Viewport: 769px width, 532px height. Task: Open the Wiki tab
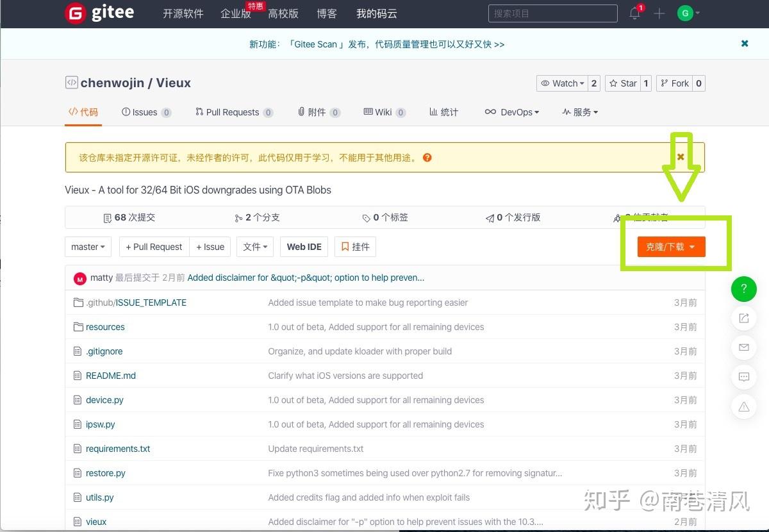pos(384,112)
